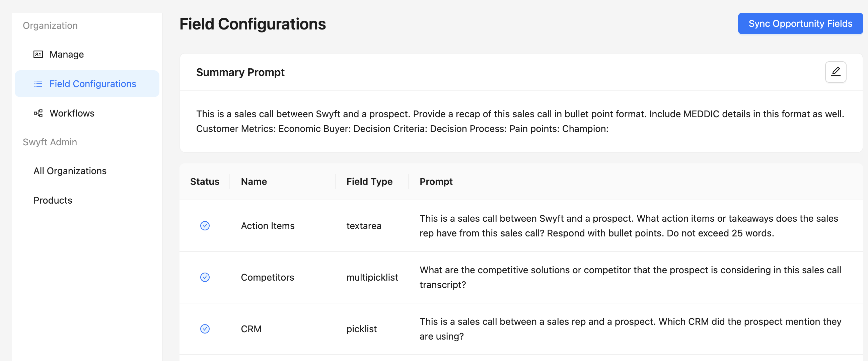Toggle the Competitors status check
Viewport: 868px width, 361px height.
point(205,277)
